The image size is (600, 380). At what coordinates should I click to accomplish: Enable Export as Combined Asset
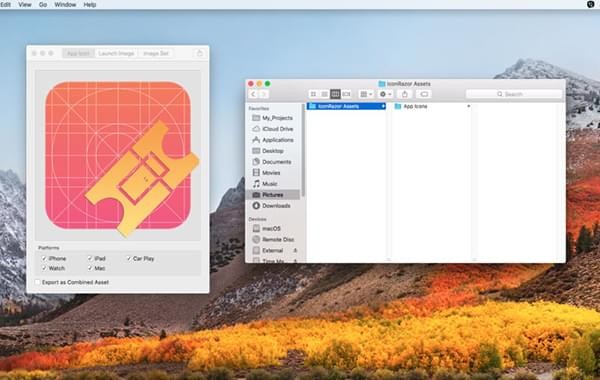tap(38, 282)
